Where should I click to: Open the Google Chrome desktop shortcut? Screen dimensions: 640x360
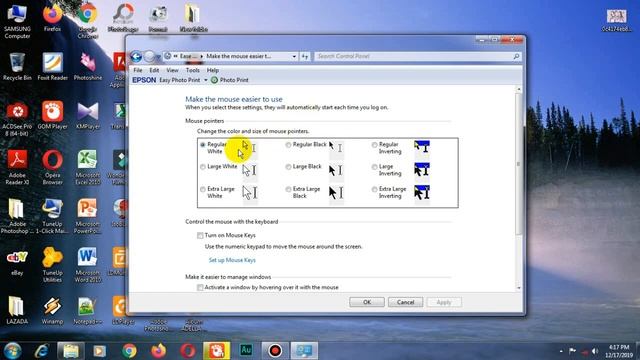click(x=88, y=21)
